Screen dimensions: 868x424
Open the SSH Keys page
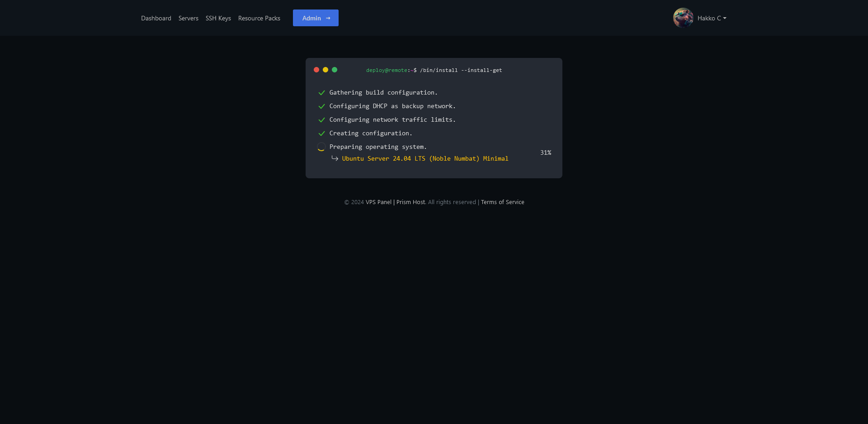pos(218,18)
